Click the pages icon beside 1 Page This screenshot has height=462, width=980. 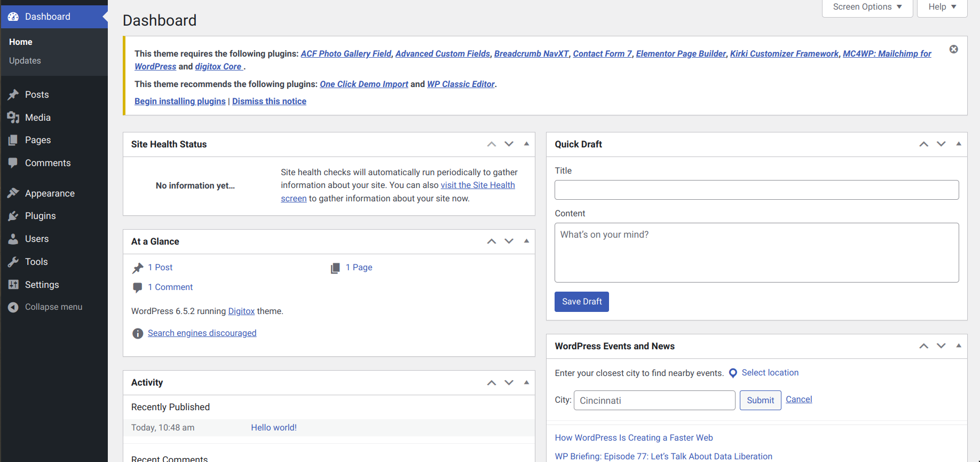click(335, 268)
